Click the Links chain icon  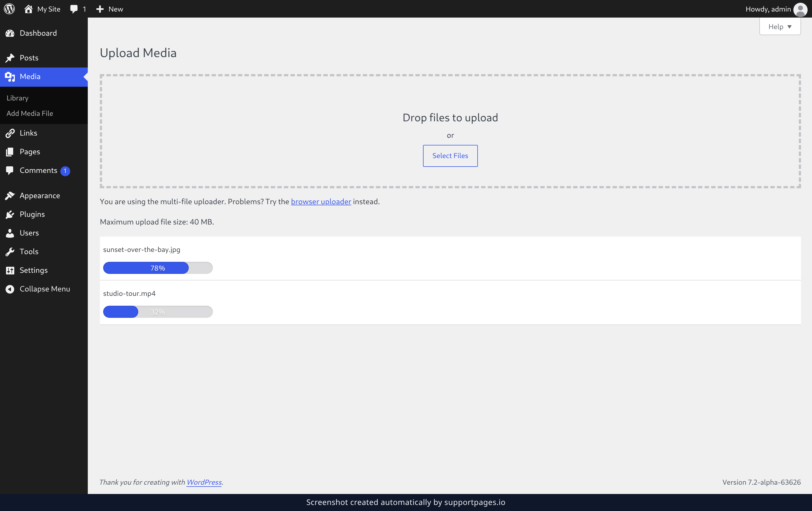click(10, 133)
